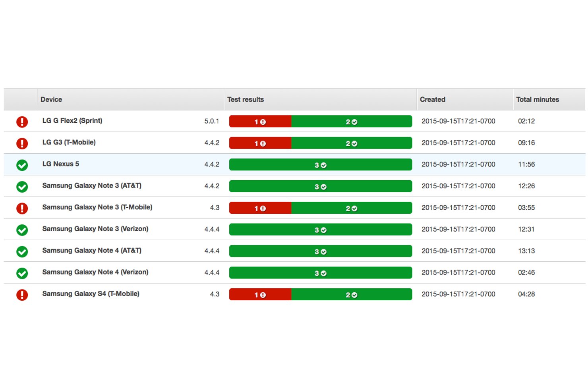Click green results bar for Galaxy Note 3 (AT&T)
The height and width of the screenshot is (392, 588).
pos(321,186)
